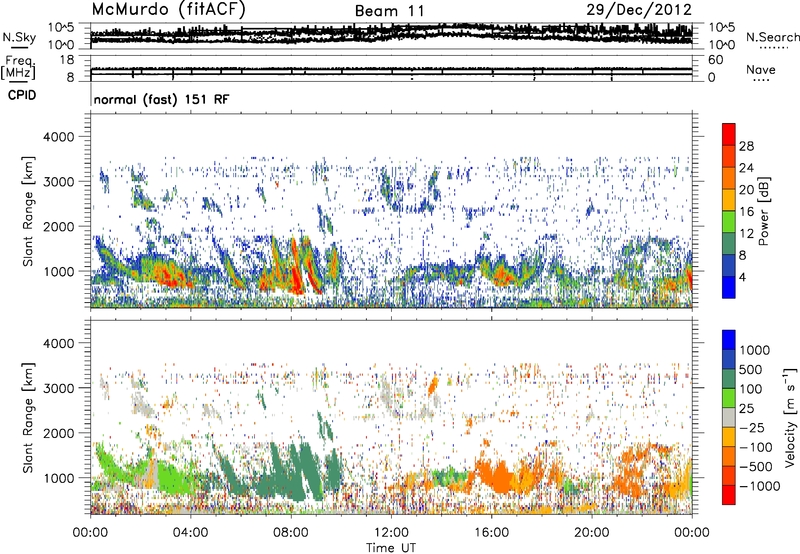Image resolution: width=800 pixels, height=554 pixels.
Task: Select the "1000" tick of the velocity panel axis
Action: point(58,478)
